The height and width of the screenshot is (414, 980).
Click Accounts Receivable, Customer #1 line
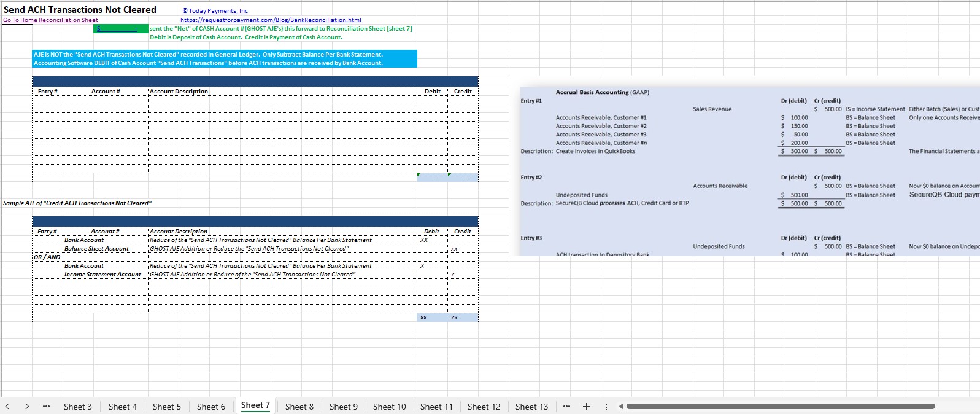click(x=601, y=117)
